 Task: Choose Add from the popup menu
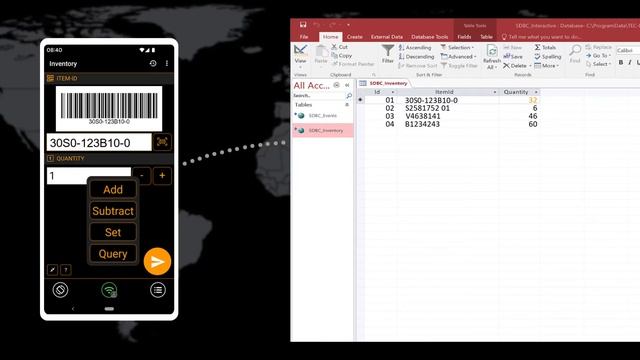click(113, 190)
